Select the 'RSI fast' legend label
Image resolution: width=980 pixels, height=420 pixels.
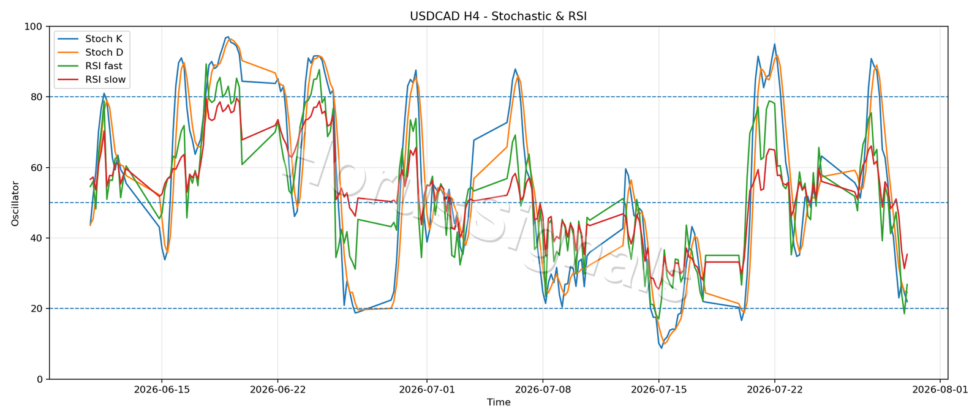(x=104, y=66)
